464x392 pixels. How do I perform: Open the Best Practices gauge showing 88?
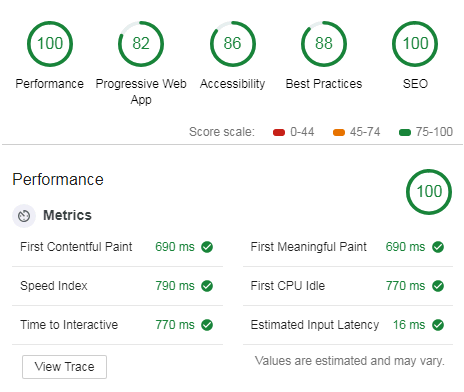(324, 44)
